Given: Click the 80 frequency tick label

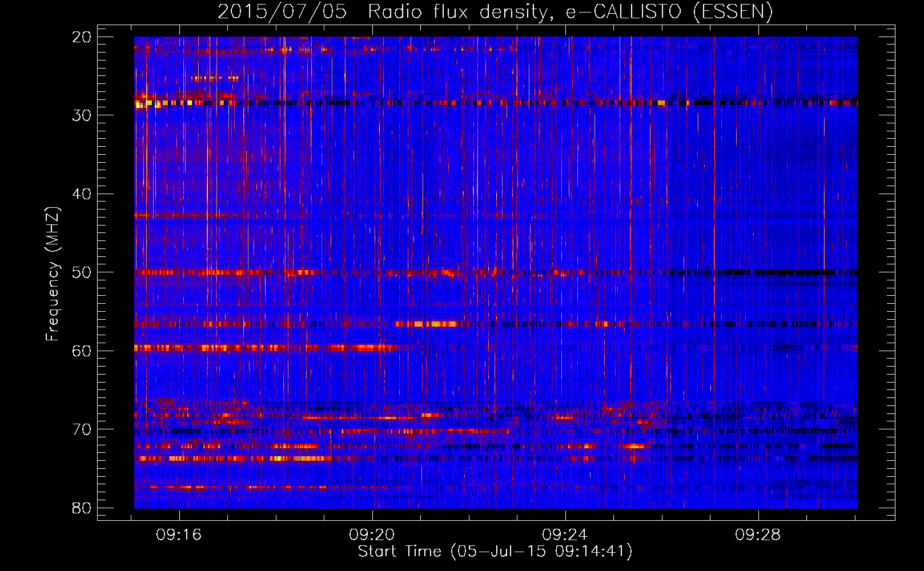Looking at the screenshot, I should (82, 508).
